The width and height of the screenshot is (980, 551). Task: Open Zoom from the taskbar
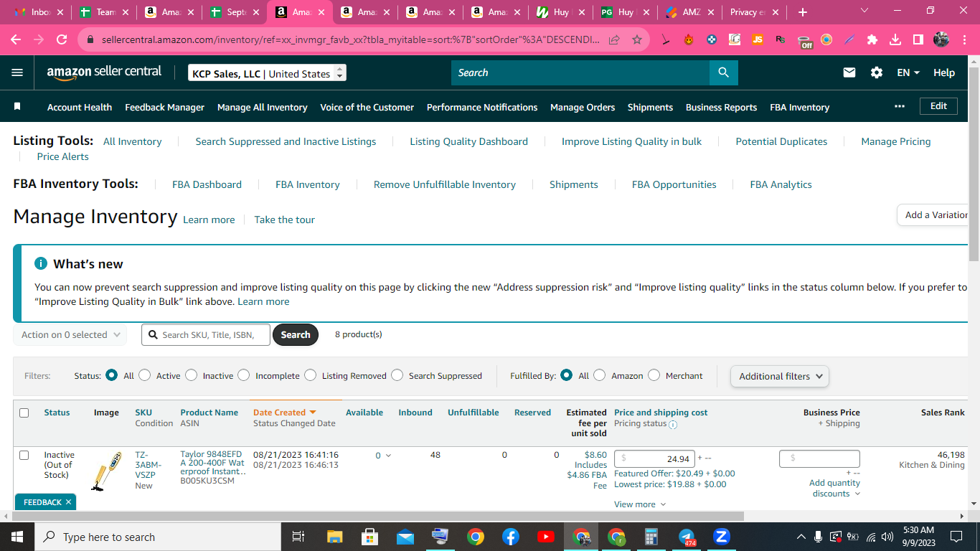tap(722, 537)
